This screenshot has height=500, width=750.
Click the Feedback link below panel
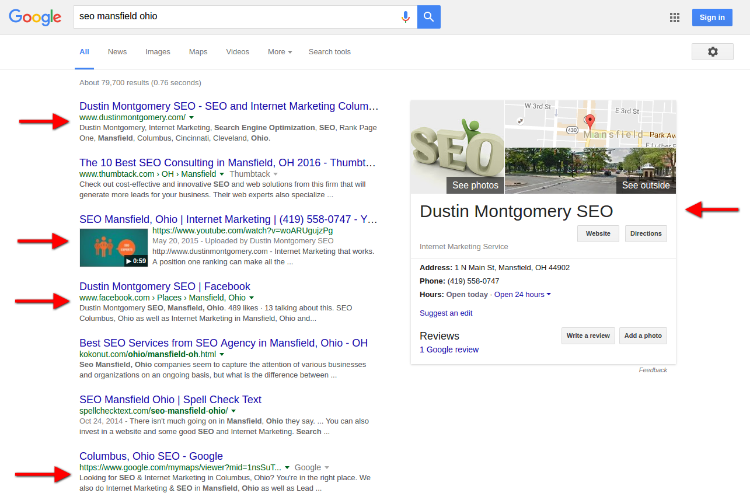point(653,370)
